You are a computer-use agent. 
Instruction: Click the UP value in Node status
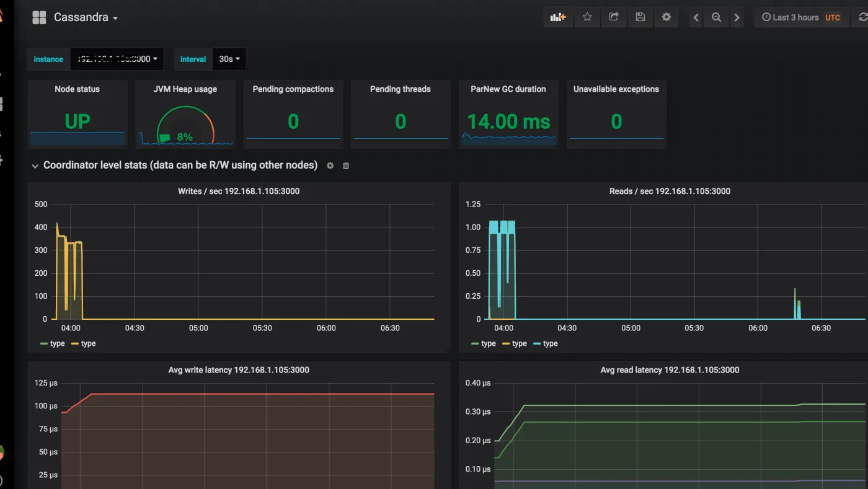(x=77, y=121)
